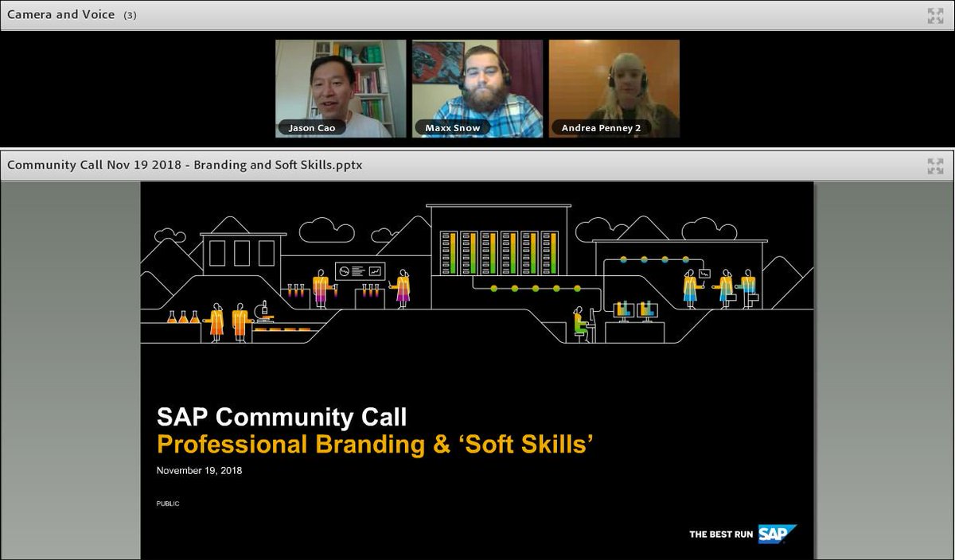Click the SAP logo on slide
This screenshot has height=560, width=955.
click(778, 534)
